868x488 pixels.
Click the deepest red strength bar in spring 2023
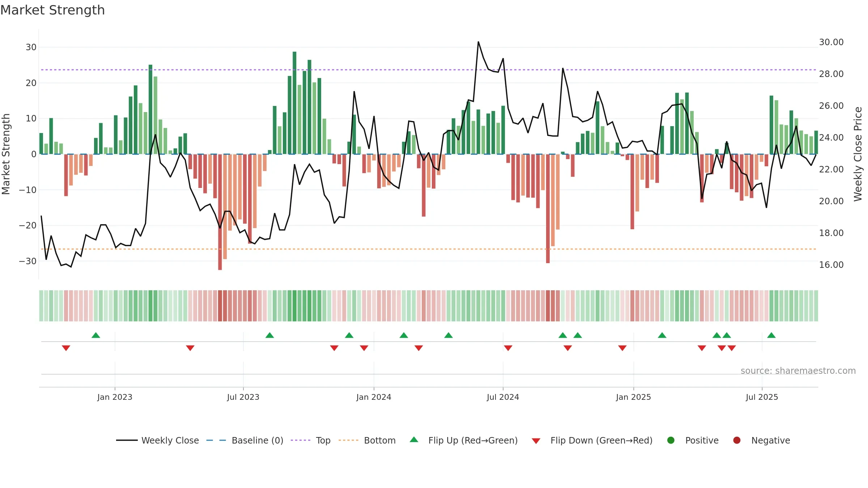pos(220,212)
